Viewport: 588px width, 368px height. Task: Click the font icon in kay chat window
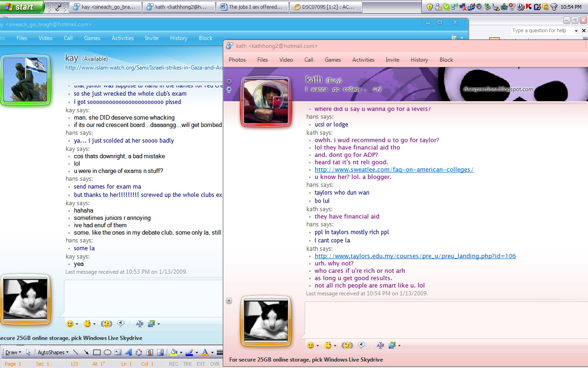[140, 324]
